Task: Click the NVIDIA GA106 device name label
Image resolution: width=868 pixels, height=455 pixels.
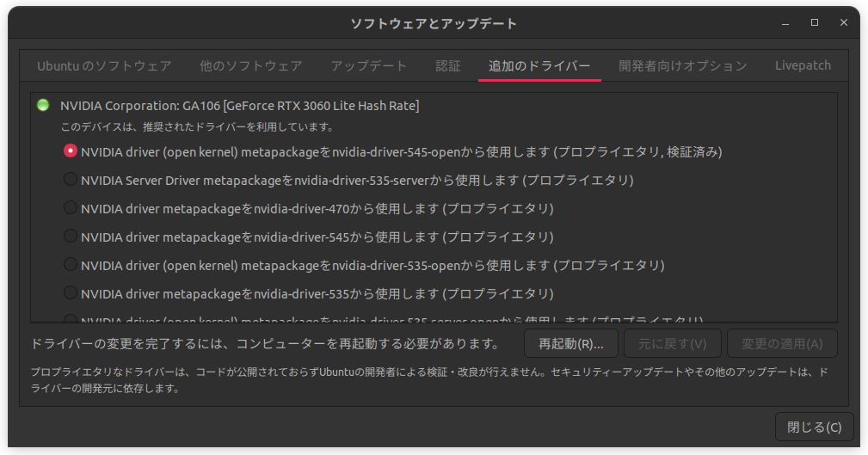Action: [239, 106]
